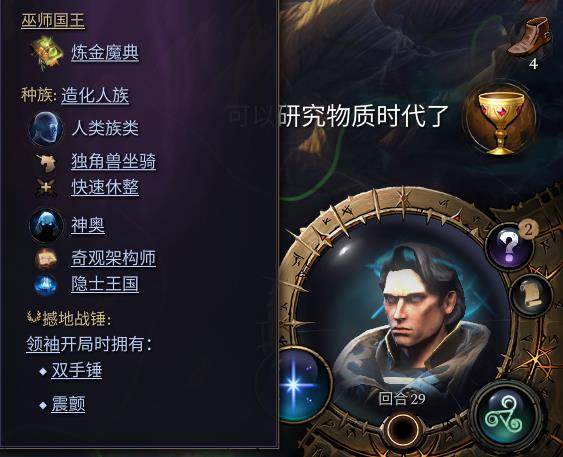Open the 巫师国王 link
Viewport: 563px width, 457px height.
coord(53,20)
